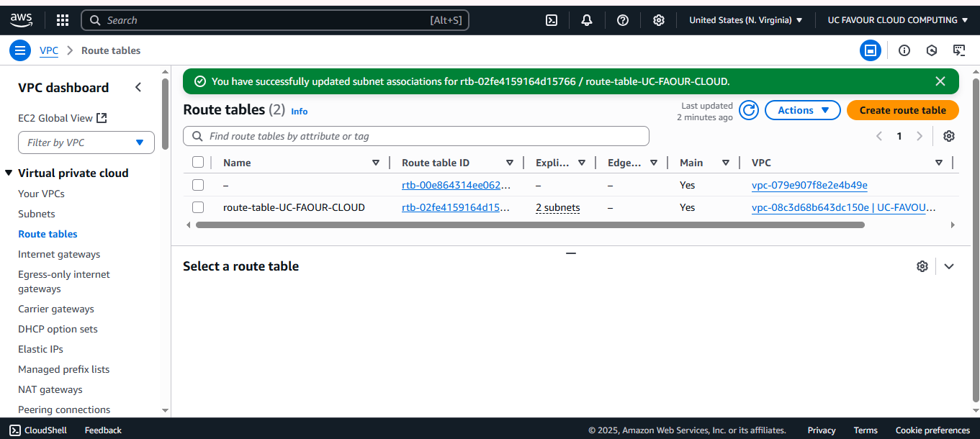Open route table rtb-02fe4159164d15 link
This screenshot has width=980, height=439.
[x=456, y=207]
